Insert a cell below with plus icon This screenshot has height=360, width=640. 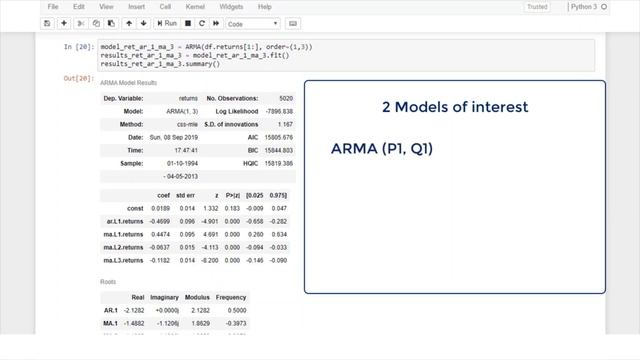[x=64, y=24]
